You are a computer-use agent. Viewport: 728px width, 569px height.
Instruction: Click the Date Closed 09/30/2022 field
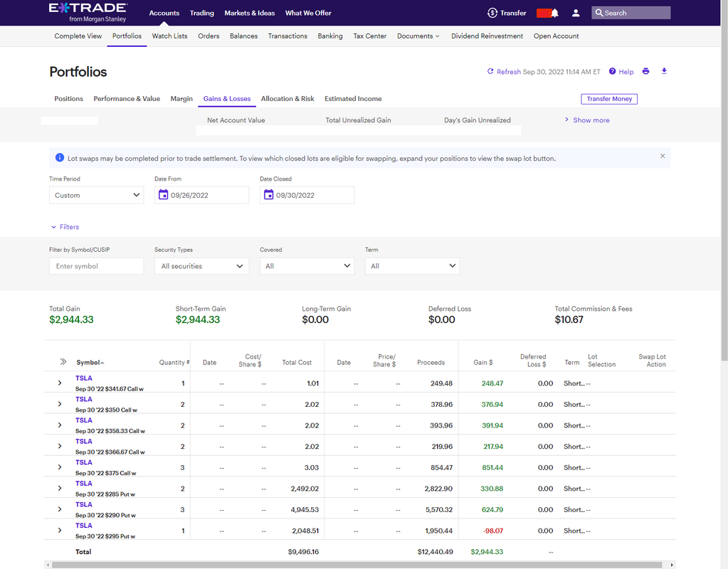[307, 195]
